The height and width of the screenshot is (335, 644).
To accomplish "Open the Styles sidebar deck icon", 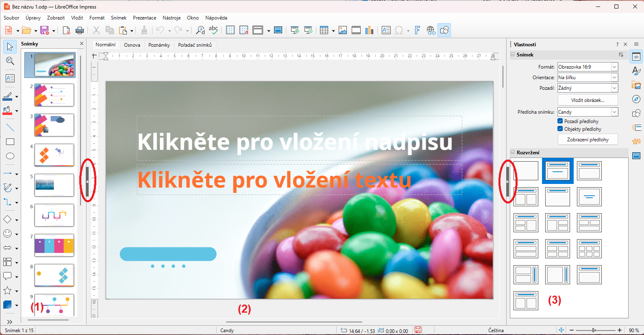I will [x=636, y=71].
